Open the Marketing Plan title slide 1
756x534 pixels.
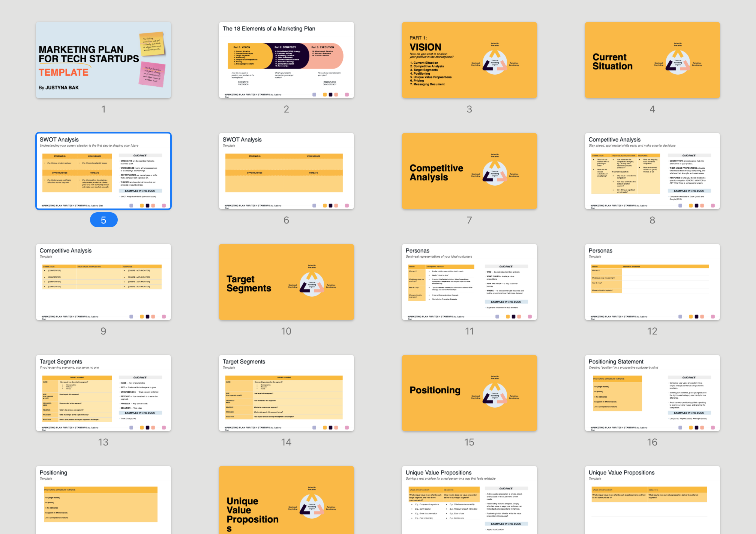coord(103,60)
